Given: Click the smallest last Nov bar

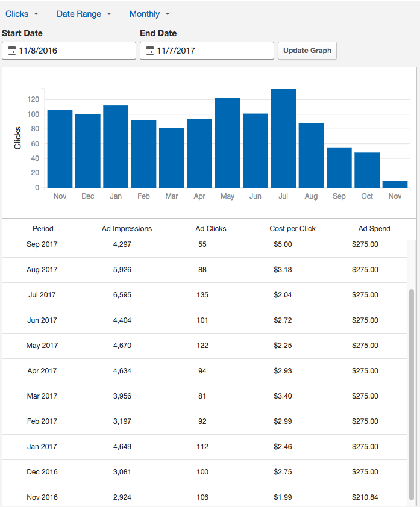Looking at the screenshot, I should (395, 185).
